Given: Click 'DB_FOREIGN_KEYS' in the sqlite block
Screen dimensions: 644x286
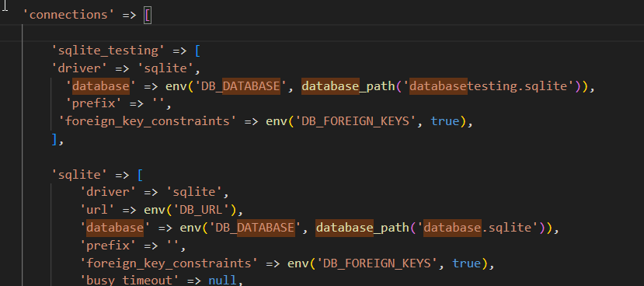Looking at the screenshot, I should pyautogui.click(x=377, y=263).
